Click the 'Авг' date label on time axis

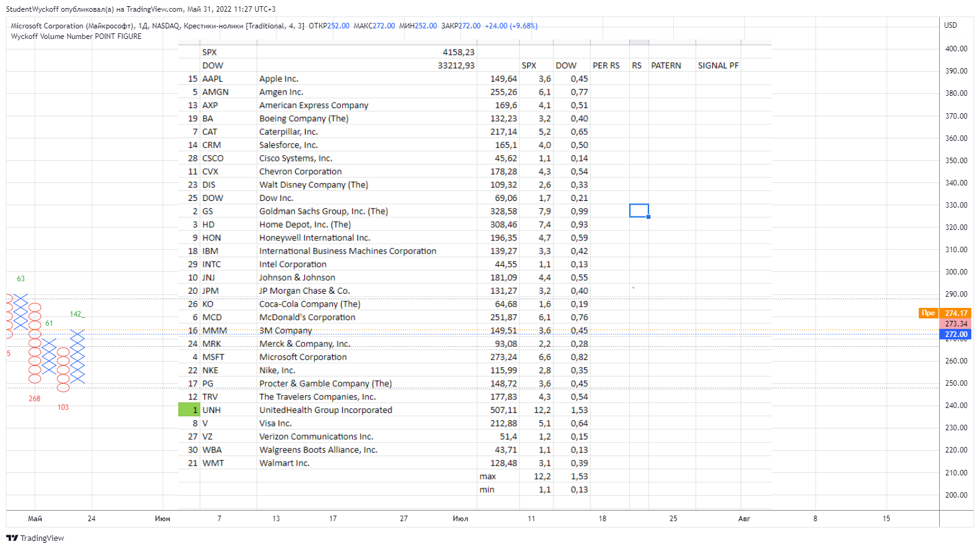(x=744, y=519)
